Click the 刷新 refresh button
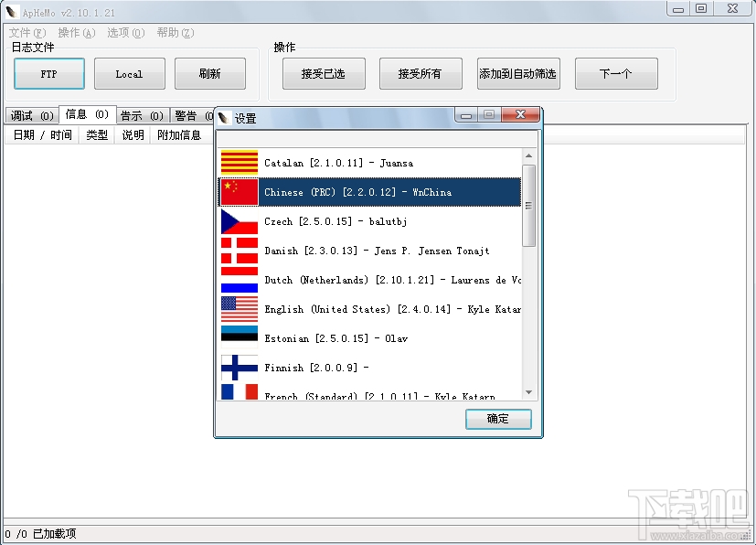Image resolution: width=756 pixels, height=545 pixels. click(x=209, y=74)
